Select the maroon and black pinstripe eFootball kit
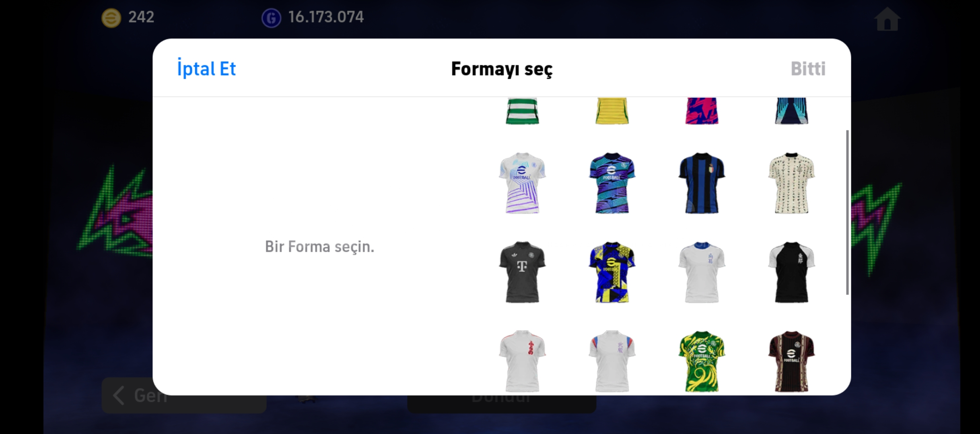The width and height of the screenshot is (980, 434). point(791,361)
